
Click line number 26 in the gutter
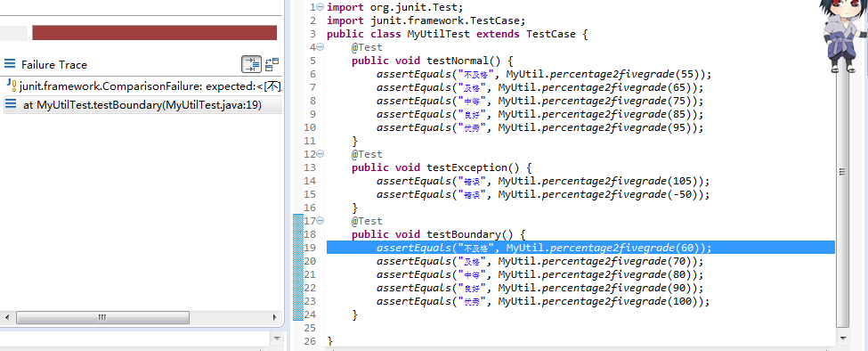pos(310,341)
